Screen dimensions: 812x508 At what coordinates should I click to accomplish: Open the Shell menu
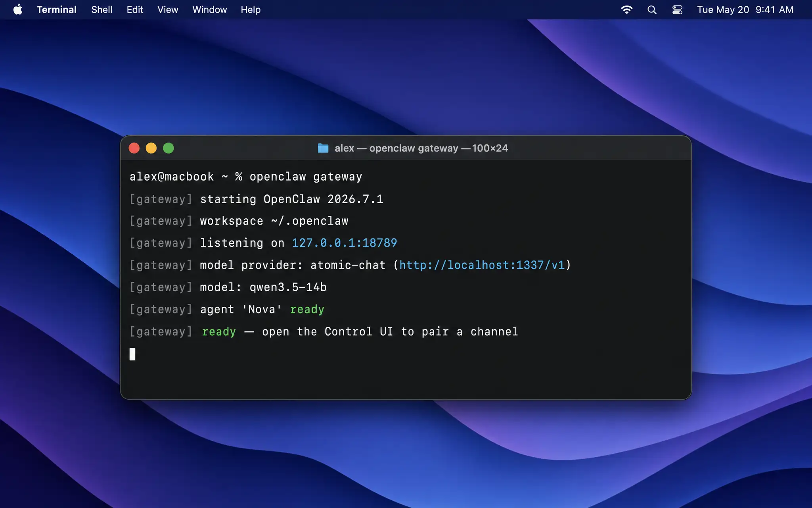click(x=102, y=10)
